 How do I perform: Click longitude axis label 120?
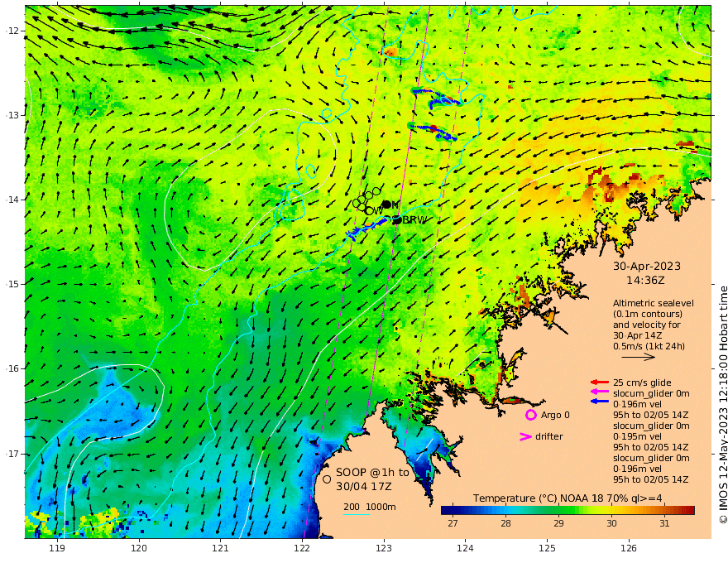(139, 549)
